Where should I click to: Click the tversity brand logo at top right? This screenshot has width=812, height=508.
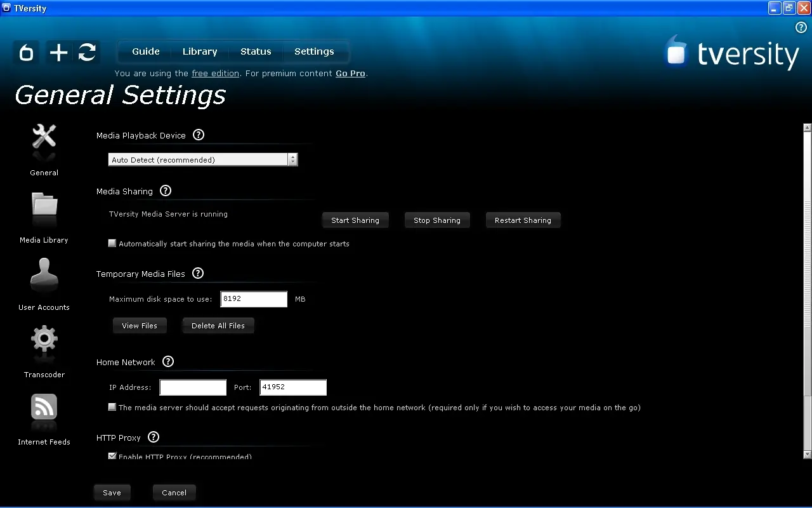732,52
